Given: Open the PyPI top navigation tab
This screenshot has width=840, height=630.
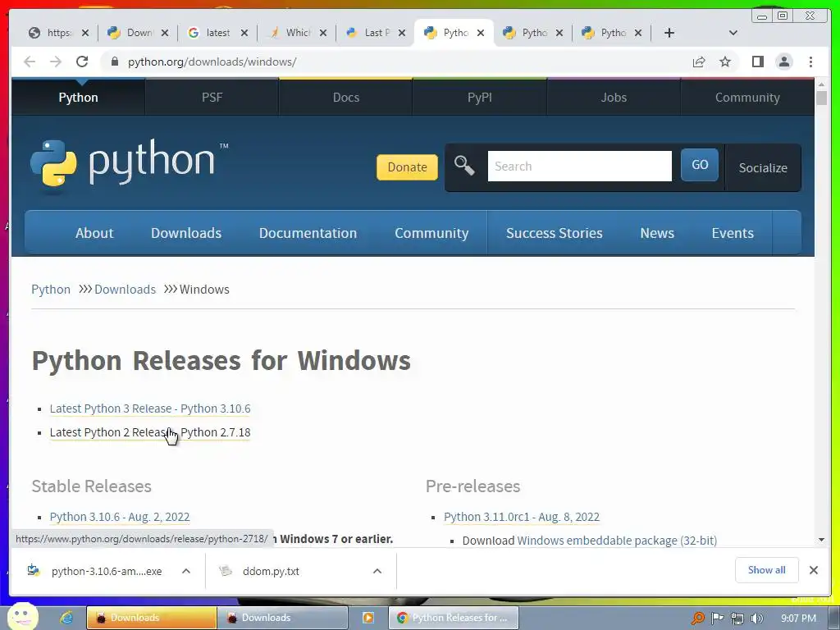Looking at the screenshot, I should coord(479,98).
